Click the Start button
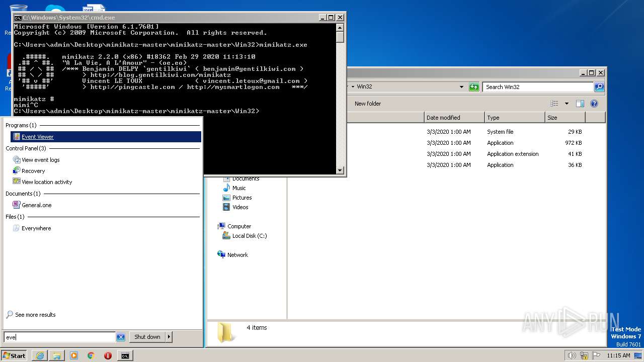 pyautogui.click(x=14, y=355)
